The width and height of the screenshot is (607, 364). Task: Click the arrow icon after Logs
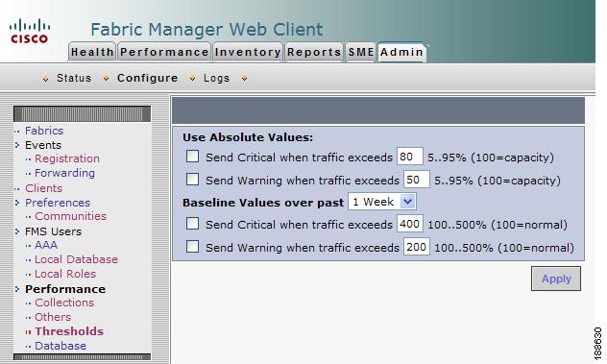tap(244, 79)
